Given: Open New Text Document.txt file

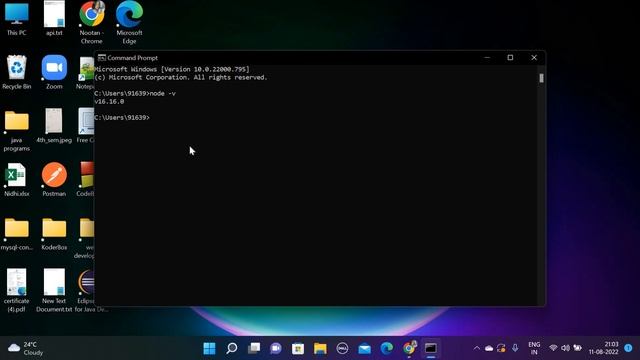Looking at the screenshot, I should 54,290.
